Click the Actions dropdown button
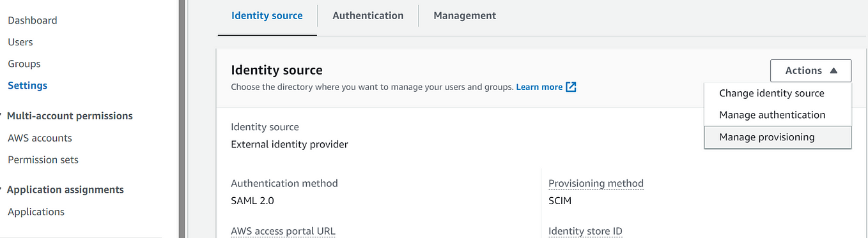Screen dimensions: 868x238 [x=810, y=71]
